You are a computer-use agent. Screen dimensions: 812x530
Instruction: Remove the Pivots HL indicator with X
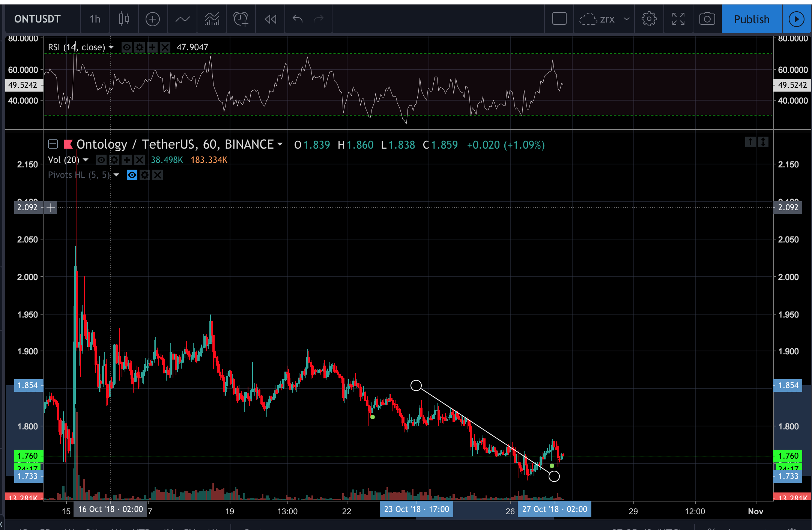click(x=158, y=175)
